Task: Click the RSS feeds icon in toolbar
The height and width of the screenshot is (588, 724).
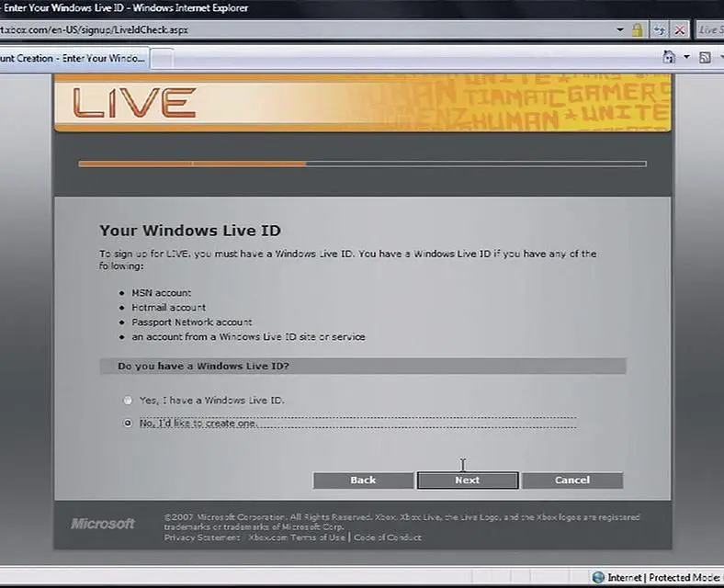Action: pyautogui.click(x=705, y=58)
